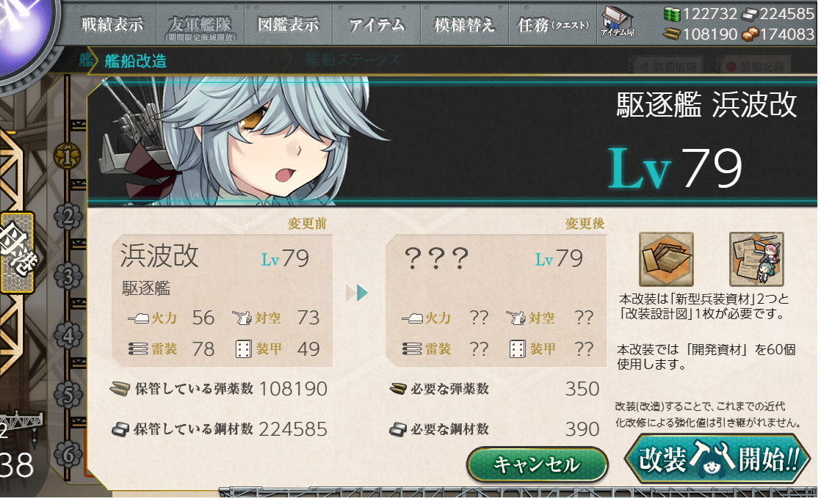The width and height of the screenshot is (821, 504).
Task: Select fleet slot number 6 flower badge
Action: 68,455
